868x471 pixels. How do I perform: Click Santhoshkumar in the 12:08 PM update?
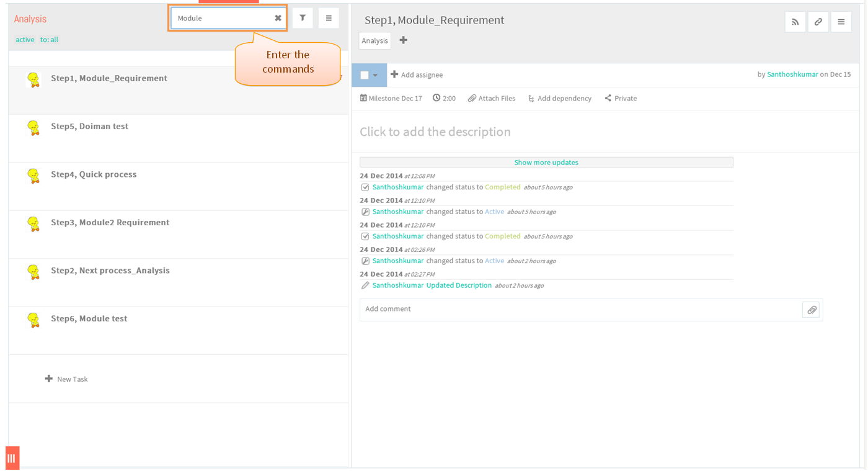(398, 187)
